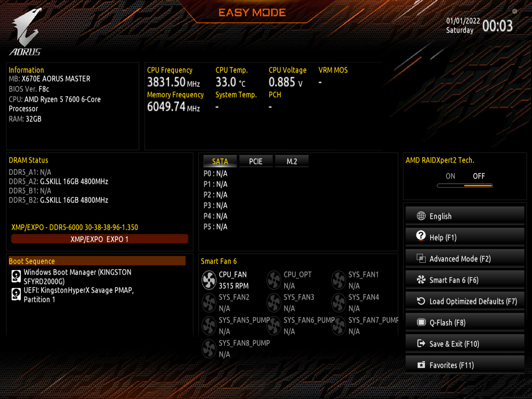Click the question mark Help icon
The width and height of the screenshot is (532, 399).
421,235
